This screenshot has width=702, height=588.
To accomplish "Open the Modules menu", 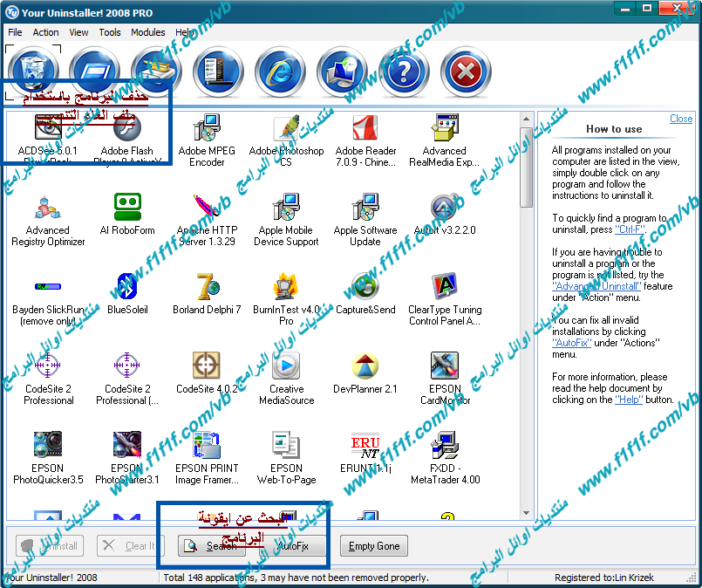I will click(x=147, y=32).
